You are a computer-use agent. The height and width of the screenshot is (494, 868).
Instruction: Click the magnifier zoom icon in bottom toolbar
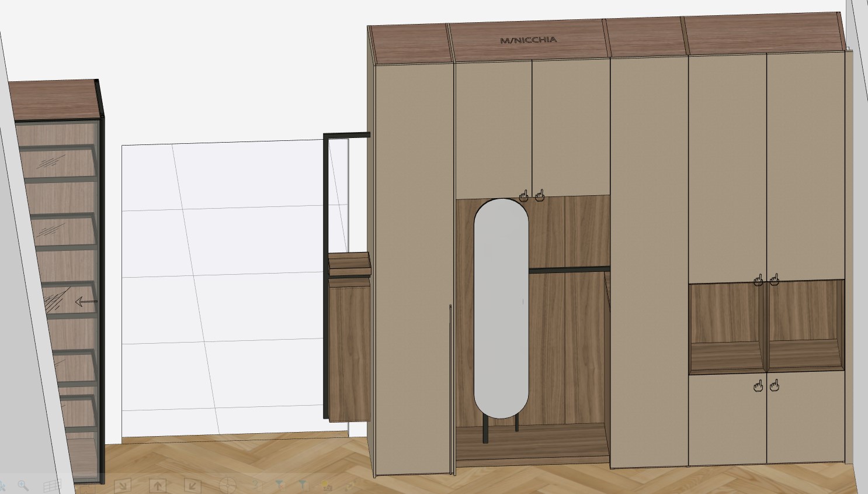click(x=23, y=485)
